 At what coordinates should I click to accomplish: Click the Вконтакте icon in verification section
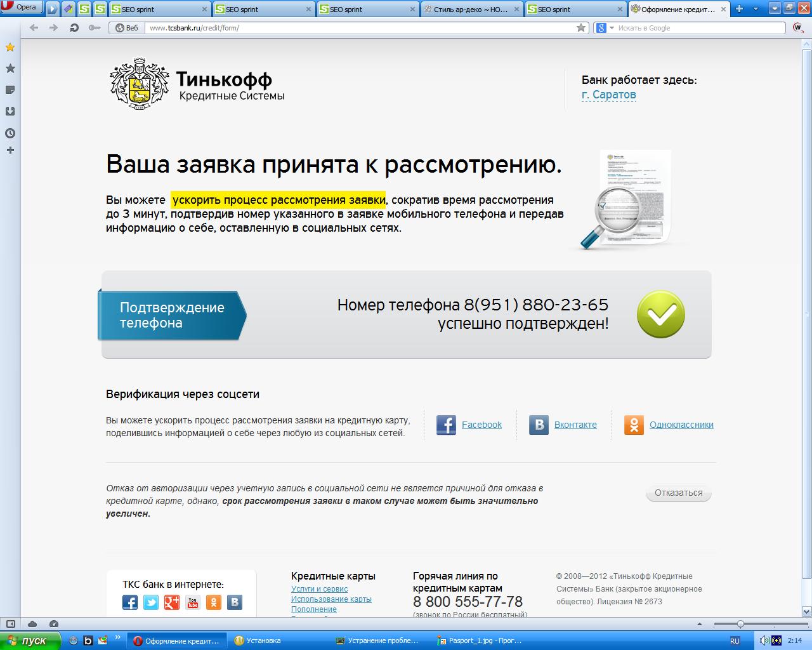(539, 425)
